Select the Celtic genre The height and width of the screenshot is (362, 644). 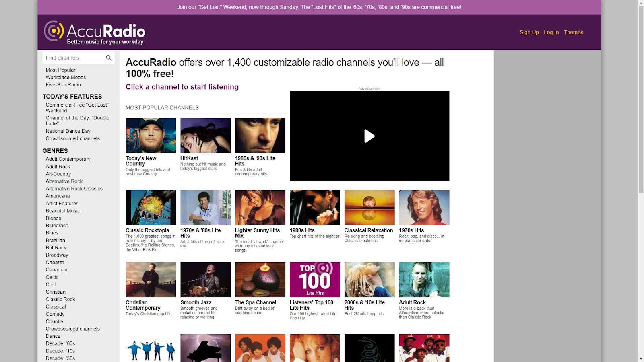tap(52, 277)
